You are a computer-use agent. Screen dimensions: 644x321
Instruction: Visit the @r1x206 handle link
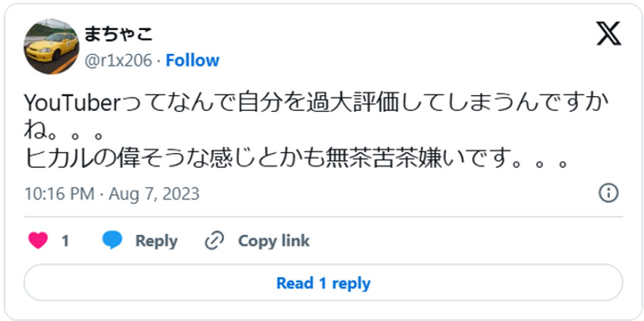(118, 60)
